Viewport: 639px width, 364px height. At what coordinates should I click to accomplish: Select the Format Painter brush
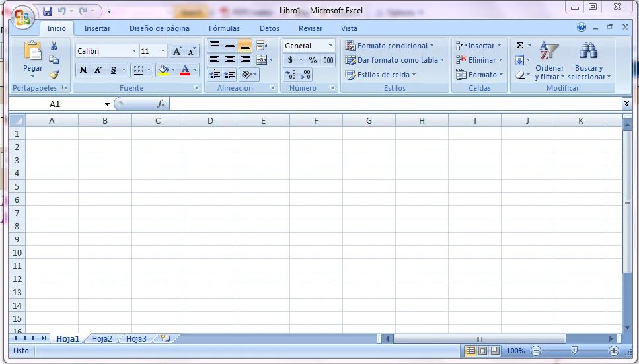coord(54,74)
